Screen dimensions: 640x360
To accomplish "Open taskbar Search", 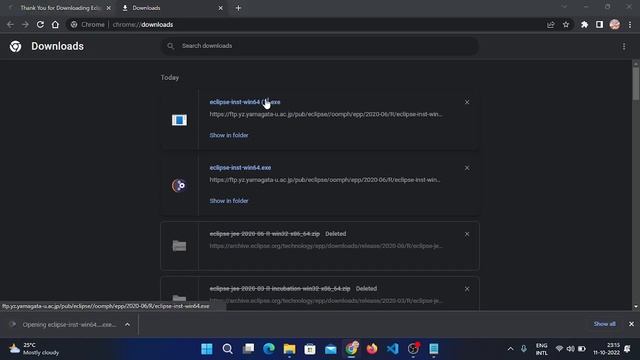I will coord(228,349).
